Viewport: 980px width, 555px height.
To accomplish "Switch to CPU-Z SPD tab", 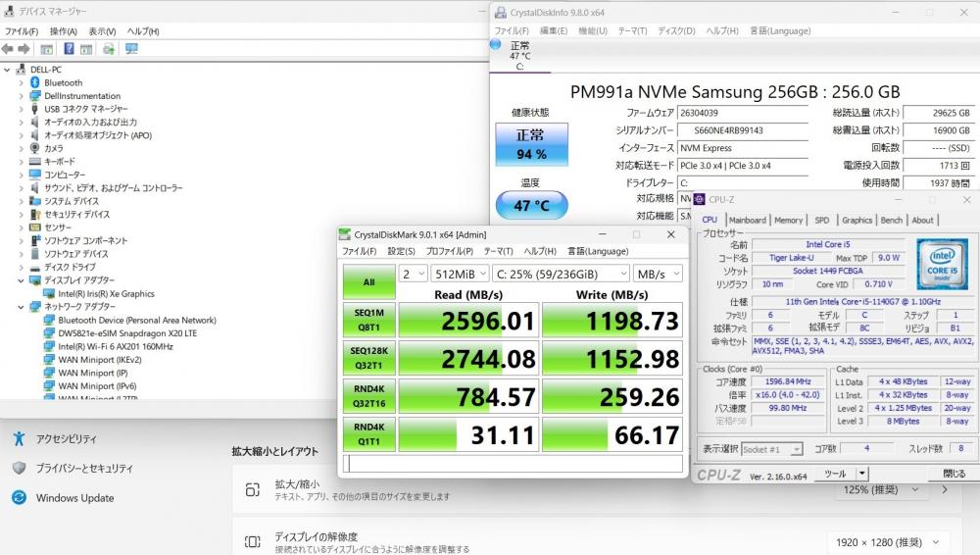I will point(822,221).
